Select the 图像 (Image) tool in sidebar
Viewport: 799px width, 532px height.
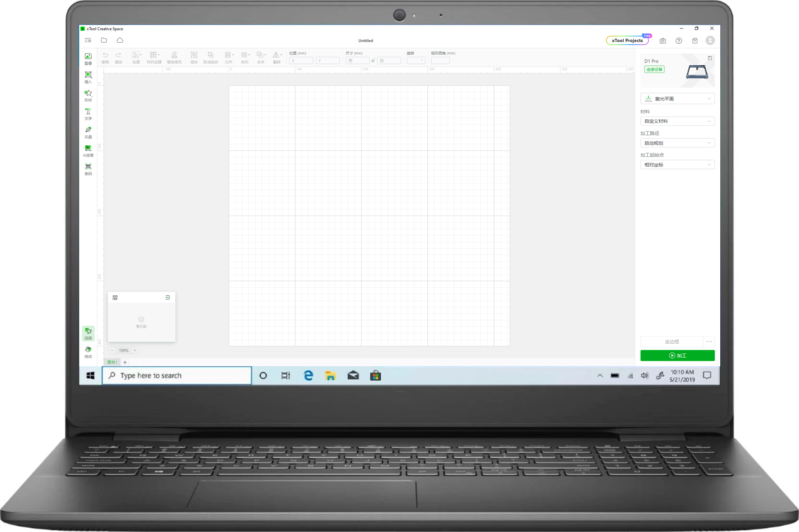click(88, 59)
